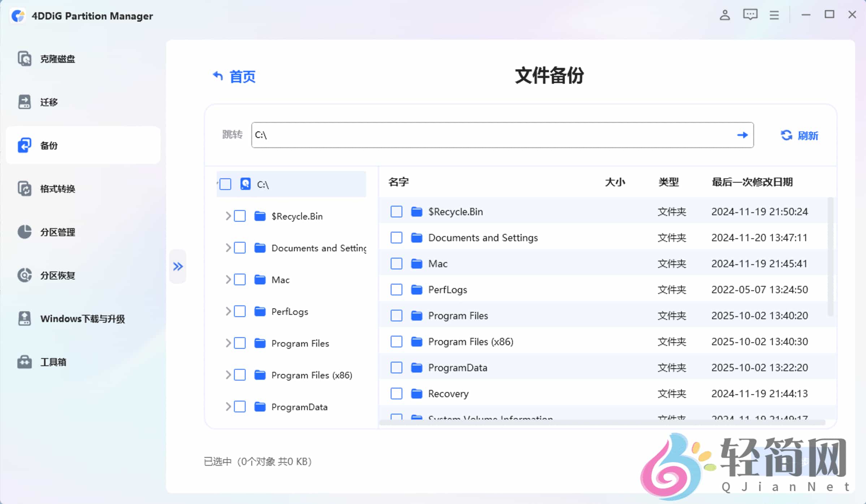This screenshot has width=866, height=504.
Task: Expand the Documents and Settings tree node
Action: [228, 248]
